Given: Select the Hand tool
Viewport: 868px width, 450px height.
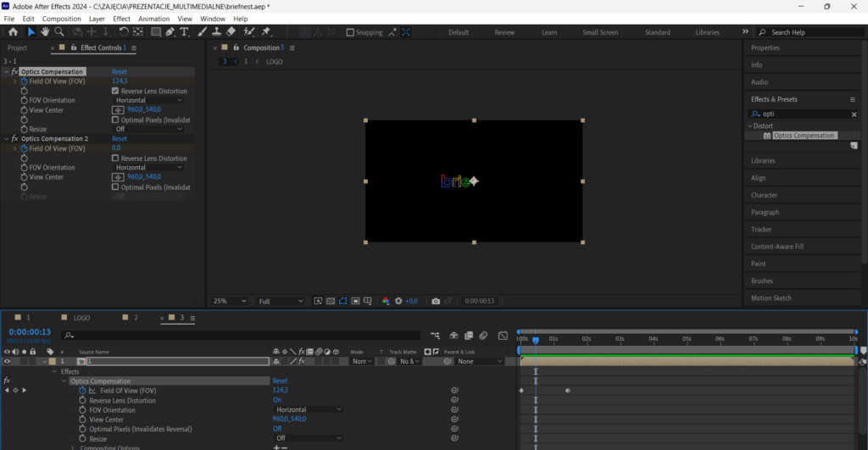Looking at the screenshot, I should click(x=45, y=32).
